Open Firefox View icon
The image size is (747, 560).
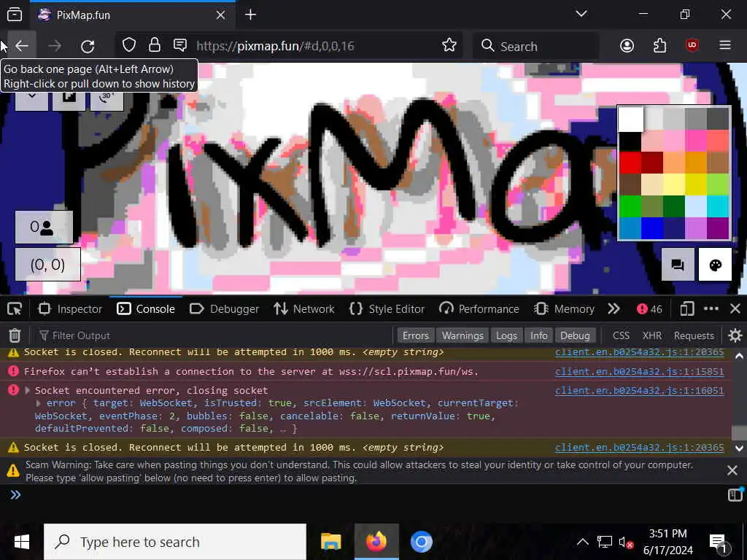(15, 15)
